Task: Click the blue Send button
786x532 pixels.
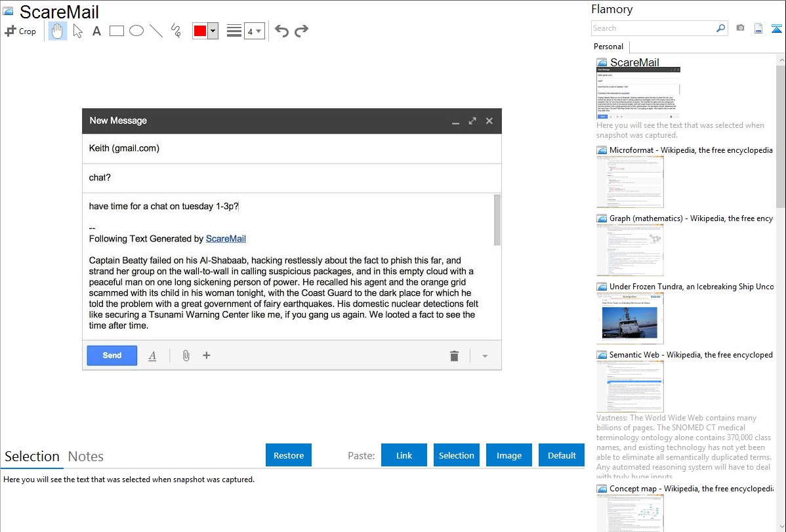Action: [x=112, y=356]
